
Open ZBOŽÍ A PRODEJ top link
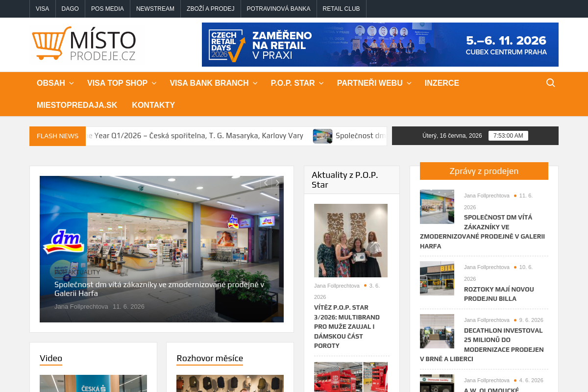211,9
